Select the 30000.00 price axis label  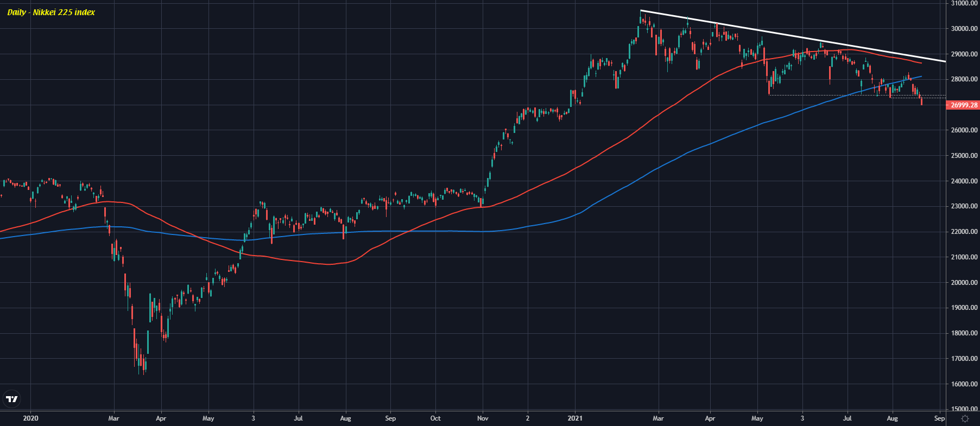pos(965,29)
